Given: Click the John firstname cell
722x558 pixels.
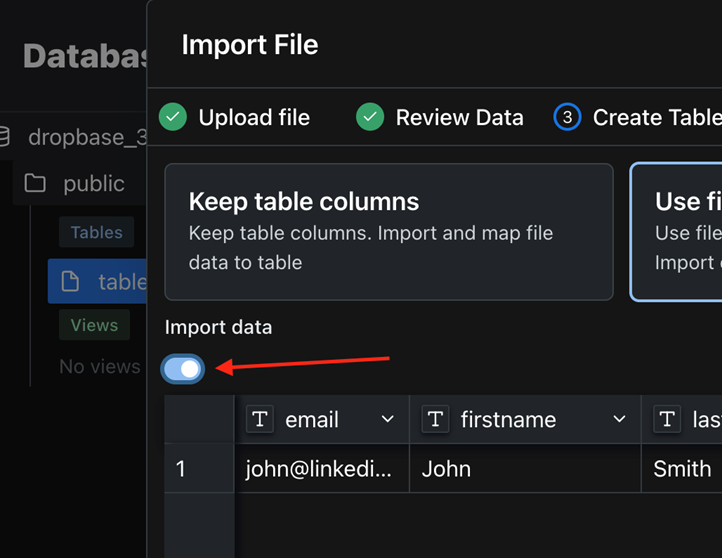Looking at the screenshot, I should click(x=524, y=468).
